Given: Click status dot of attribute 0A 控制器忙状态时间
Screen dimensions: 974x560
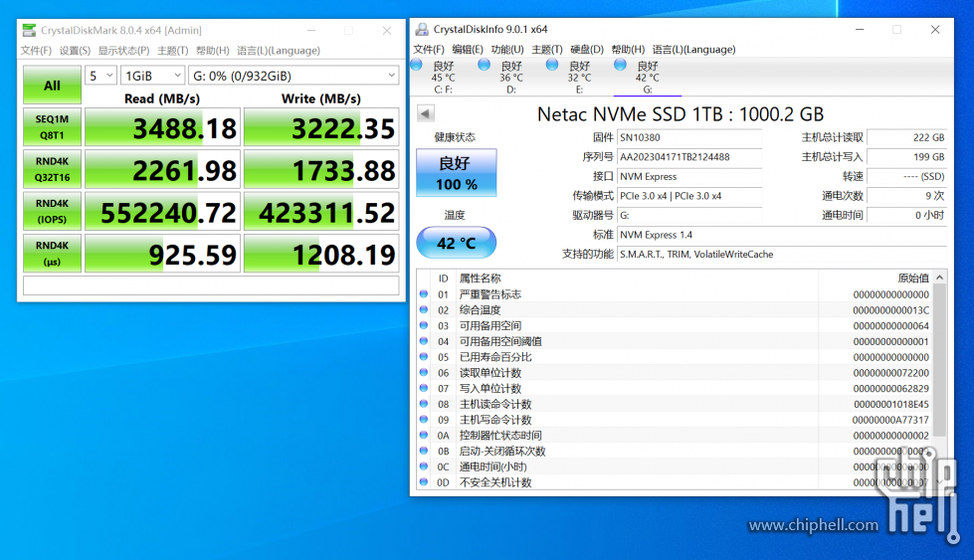Looking at the screenshot, I should tap(424, 435).
